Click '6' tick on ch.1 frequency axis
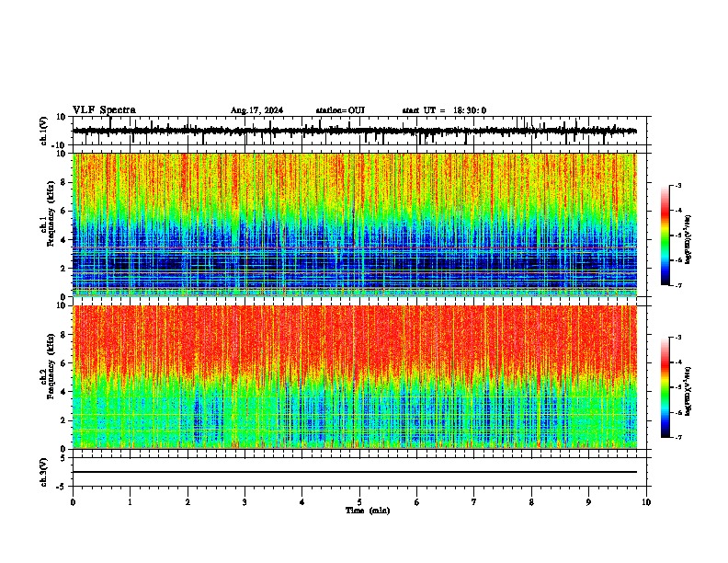728x563 pixels. 63,212
